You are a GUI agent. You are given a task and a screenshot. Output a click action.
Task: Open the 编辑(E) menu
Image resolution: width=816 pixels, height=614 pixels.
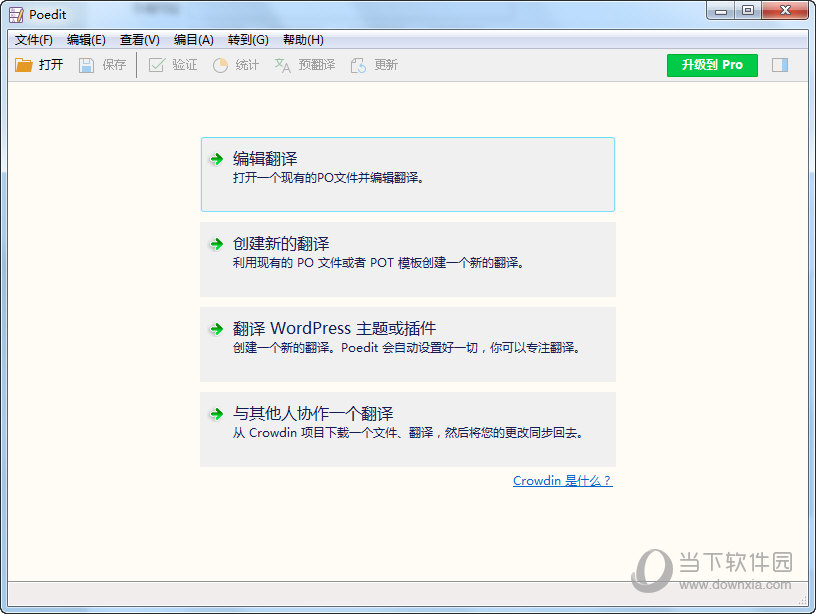86,40
